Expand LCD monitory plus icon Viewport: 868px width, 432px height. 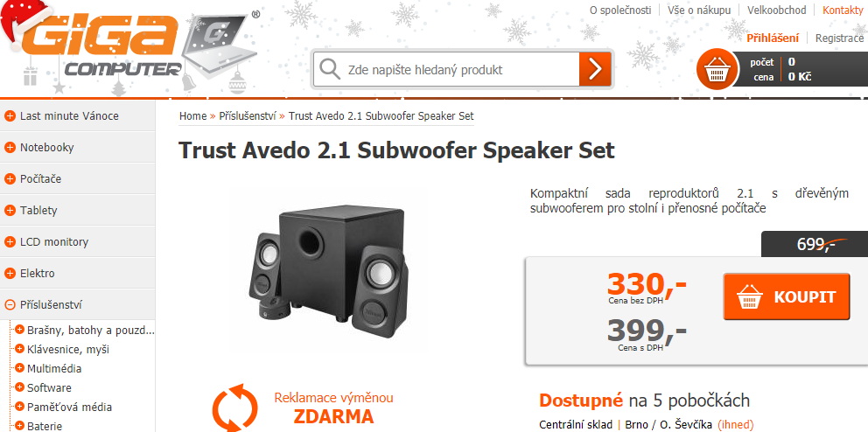pos(10,241)
